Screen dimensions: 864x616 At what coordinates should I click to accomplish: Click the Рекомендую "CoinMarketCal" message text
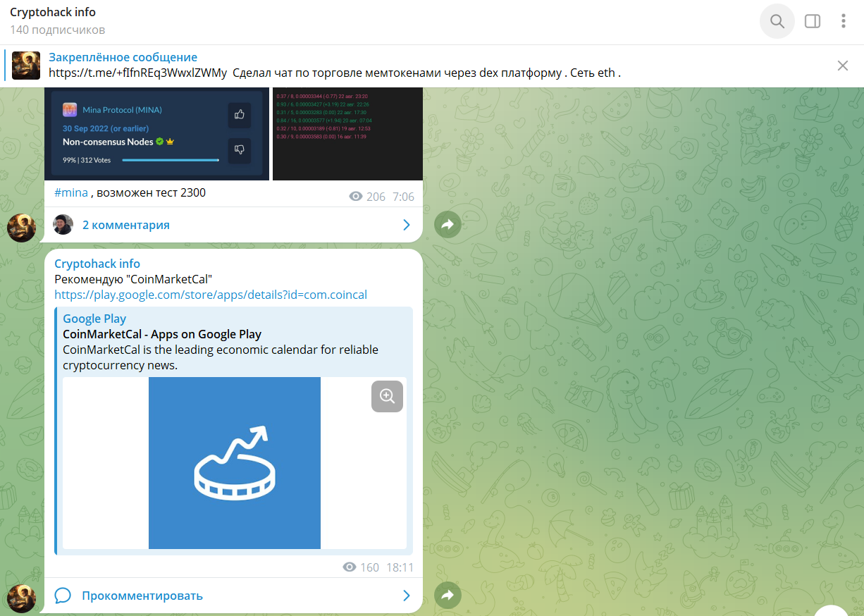point(133,279)
